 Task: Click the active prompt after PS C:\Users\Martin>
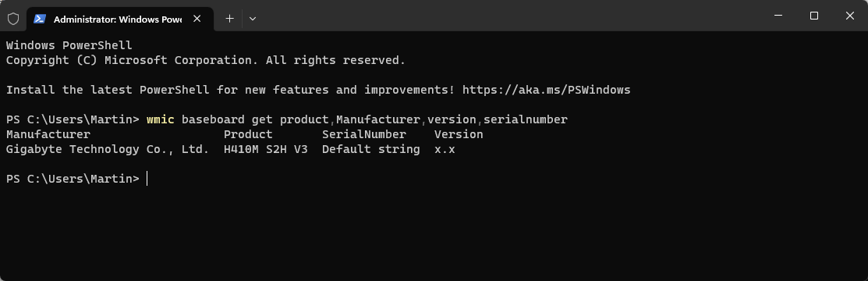coord(147,179)
